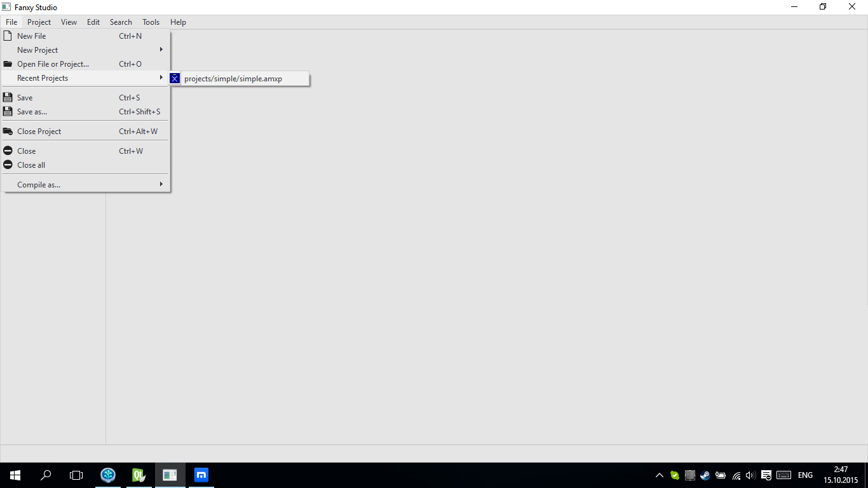Screen dimensions: 868x488
Task: Click the taskbar search magnifier icon
Action: tap(46, 475)
